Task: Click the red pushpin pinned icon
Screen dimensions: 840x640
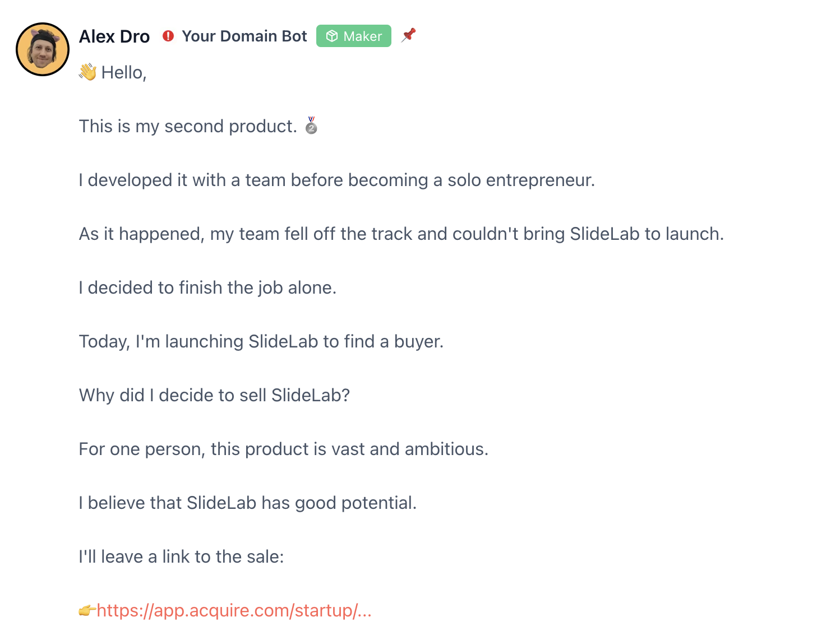Action: (409, 35)
